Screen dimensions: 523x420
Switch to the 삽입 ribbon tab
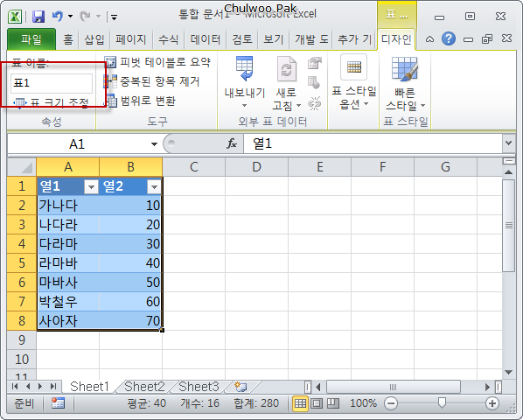[x=94, y=39]
